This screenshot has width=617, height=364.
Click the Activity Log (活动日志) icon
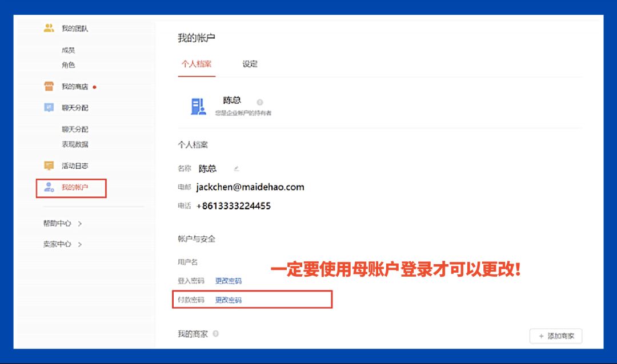(49, 165)
